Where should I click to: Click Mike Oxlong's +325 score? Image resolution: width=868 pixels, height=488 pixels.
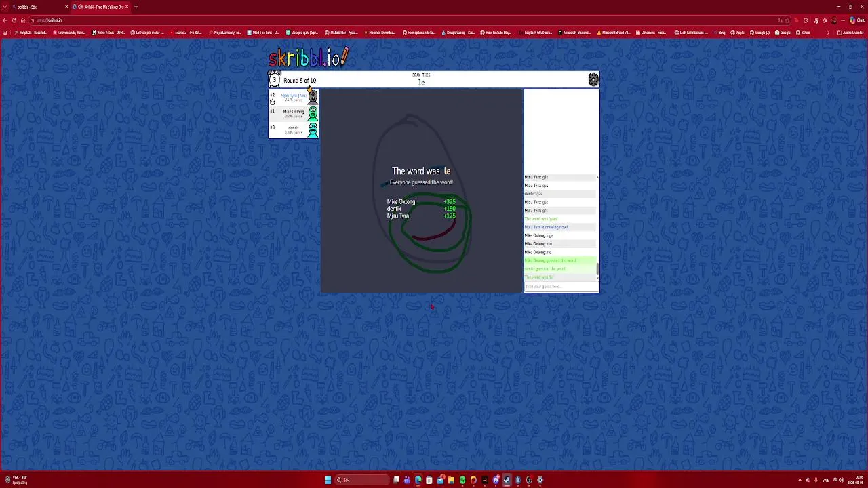[450, 202]
